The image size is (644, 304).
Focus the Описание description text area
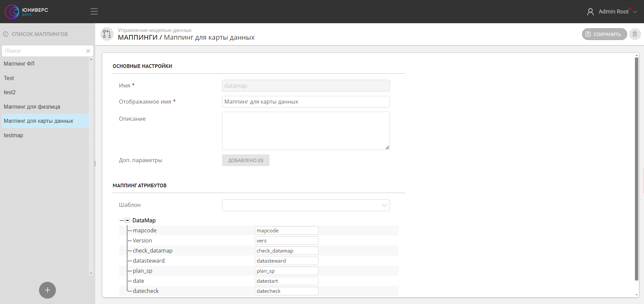(306, 131)
